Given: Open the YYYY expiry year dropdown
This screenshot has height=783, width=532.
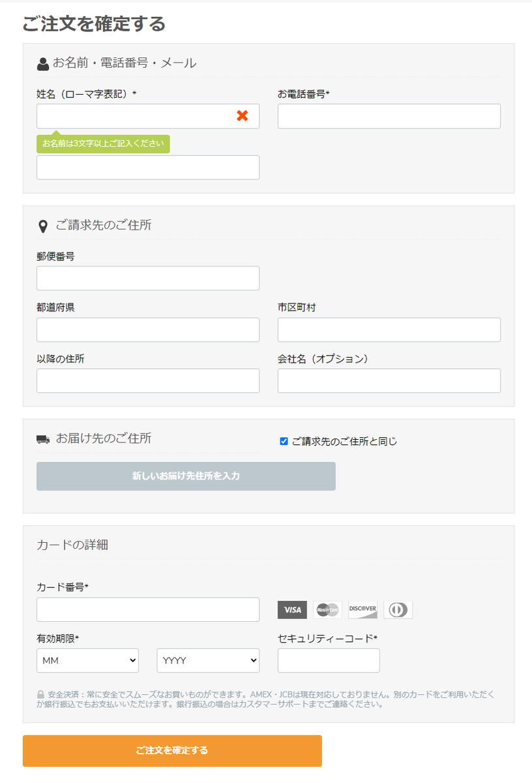Looking at the screenshot, I should [209, 660].
